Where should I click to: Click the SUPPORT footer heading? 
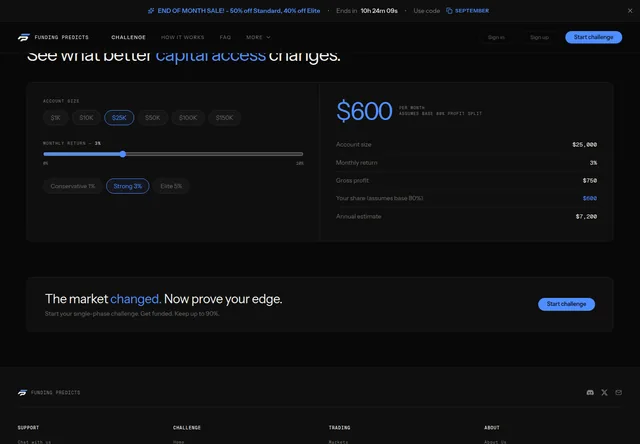coord(28,428)
